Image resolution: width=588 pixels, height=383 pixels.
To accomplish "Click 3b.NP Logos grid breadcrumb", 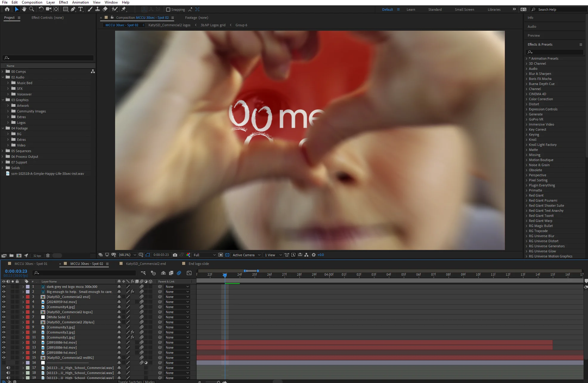I will [x=213, y=25].
